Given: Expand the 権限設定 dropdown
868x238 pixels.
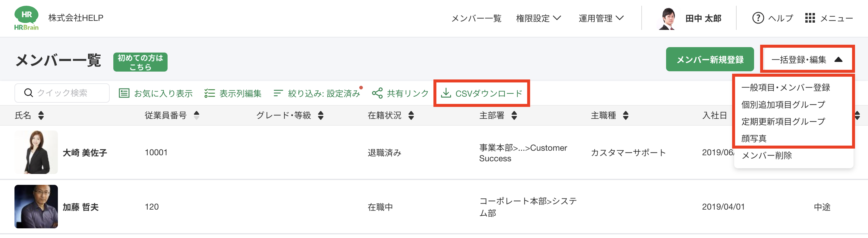Looking at the screenshot, I should [x=538, y=18].
